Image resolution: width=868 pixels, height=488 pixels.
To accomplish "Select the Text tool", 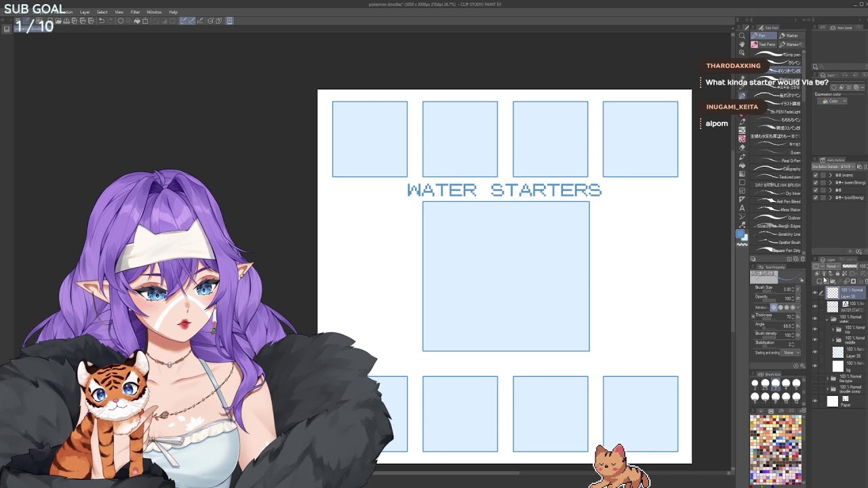I will pos(742,208).
